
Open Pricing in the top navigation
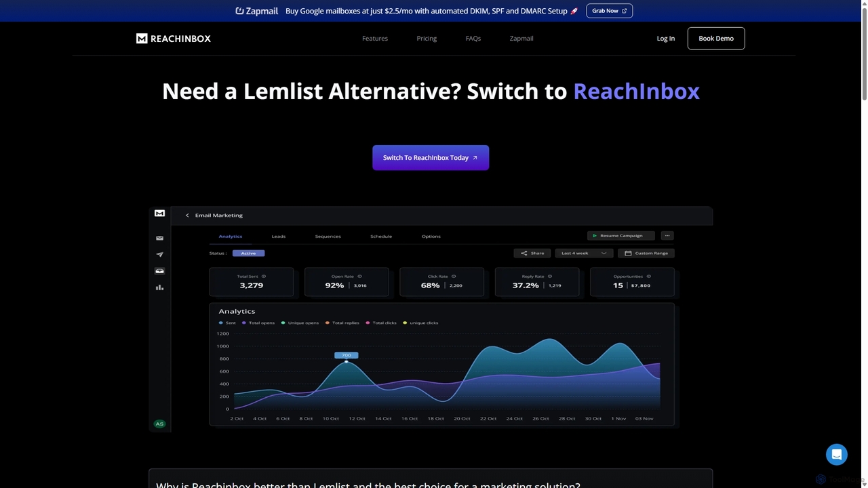coord(427,39)
